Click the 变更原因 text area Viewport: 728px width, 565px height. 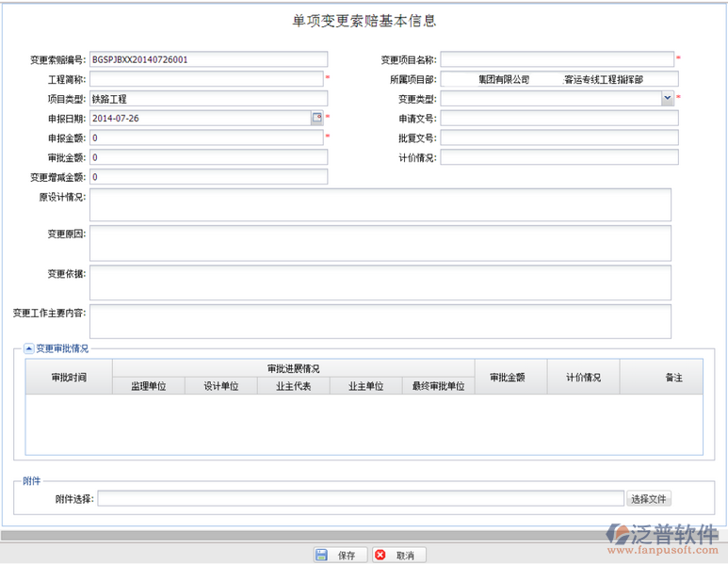tap(380, 242)
